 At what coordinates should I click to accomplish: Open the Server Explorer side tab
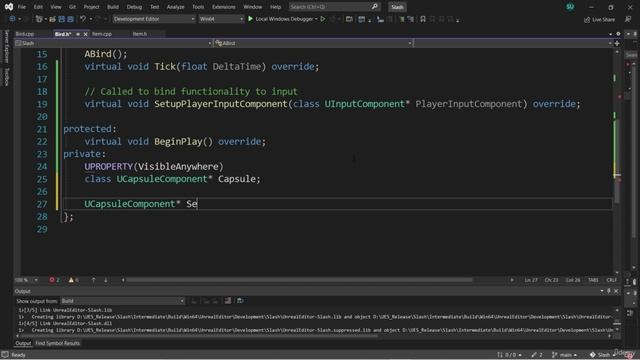[6, 47]
